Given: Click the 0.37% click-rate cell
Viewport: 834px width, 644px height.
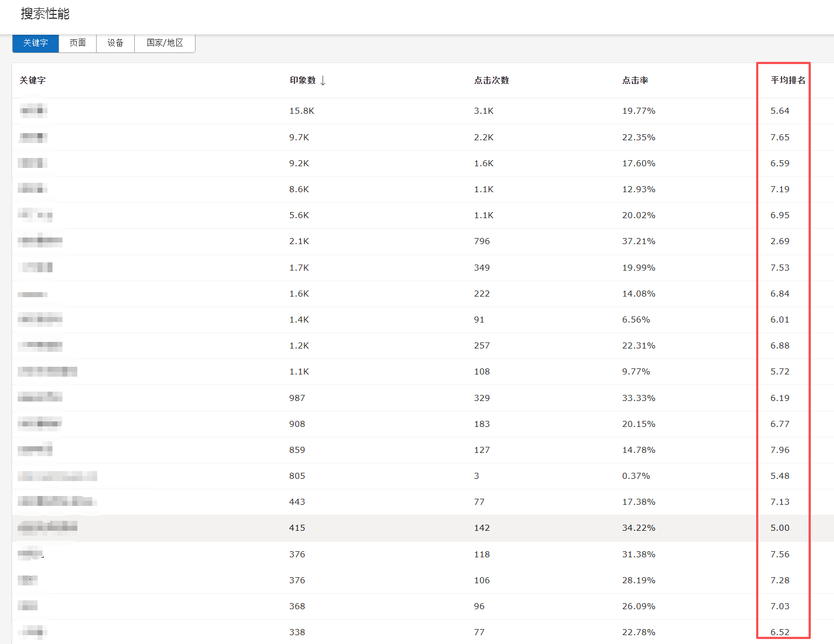Looking at the screenshot, I should [x=636, y=476].
